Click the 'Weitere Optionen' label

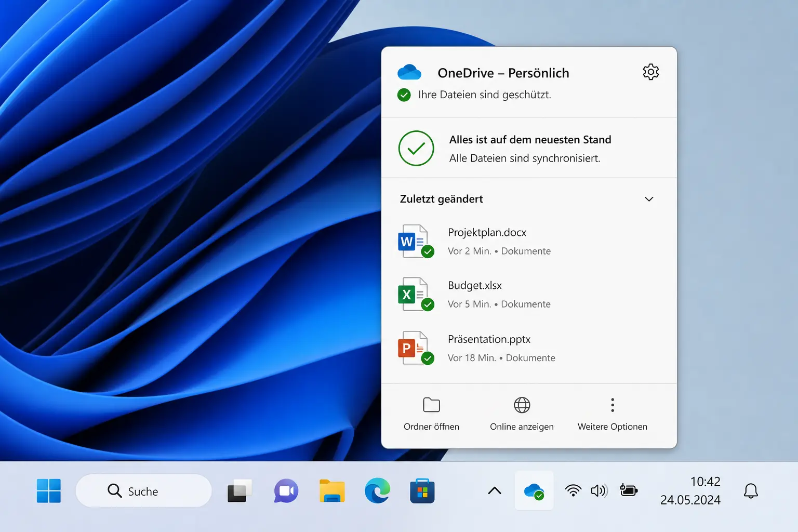613,427
